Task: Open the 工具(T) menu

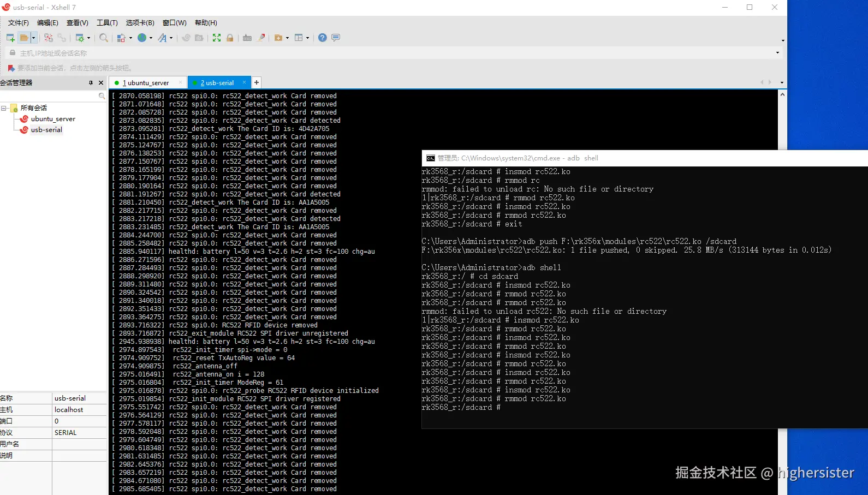Action: (107, 23)
